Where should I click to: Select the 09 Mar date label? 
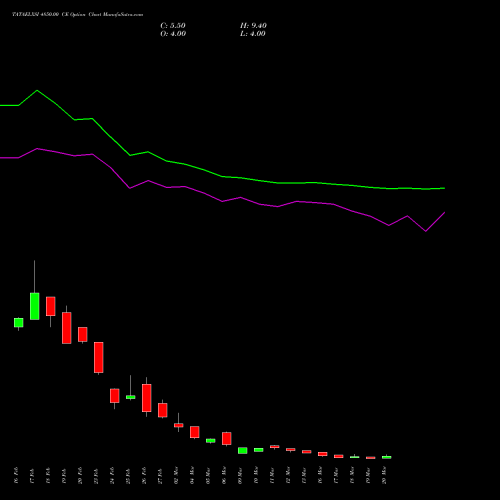(x=240, y=475)
